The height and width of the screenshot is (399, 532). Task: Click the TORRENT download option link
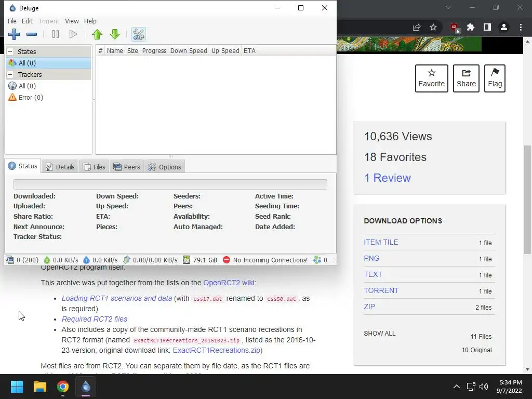click(x=381, y=291)
